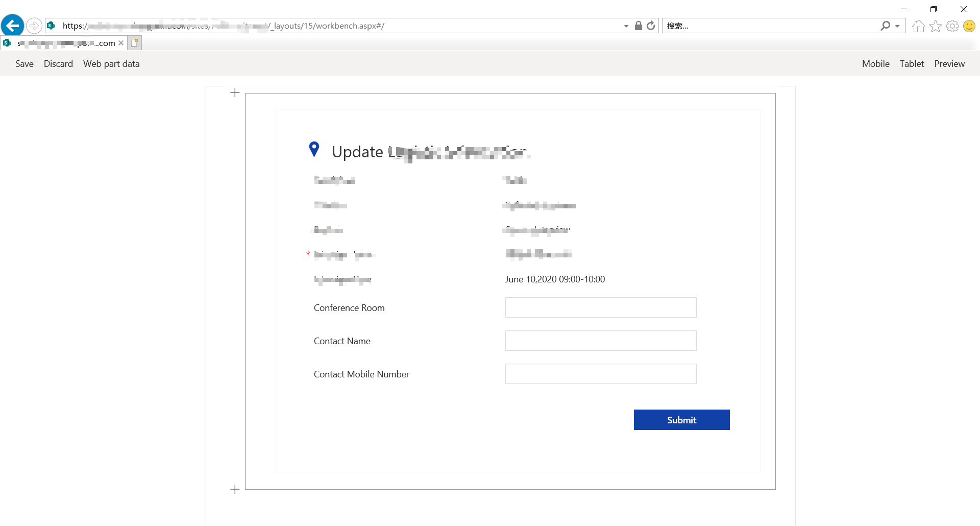Expand a new web part with the top plus icon

234,92
